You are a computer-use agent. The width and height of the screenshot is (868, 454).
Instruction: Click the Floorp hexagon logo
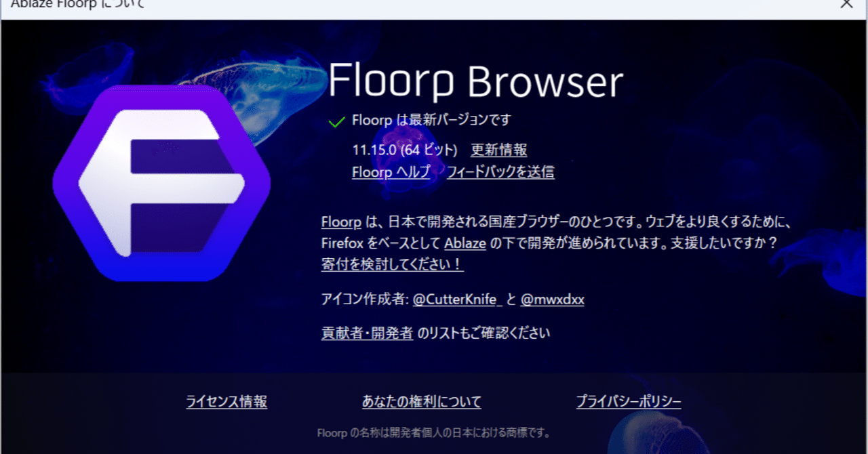click(162, 183)
